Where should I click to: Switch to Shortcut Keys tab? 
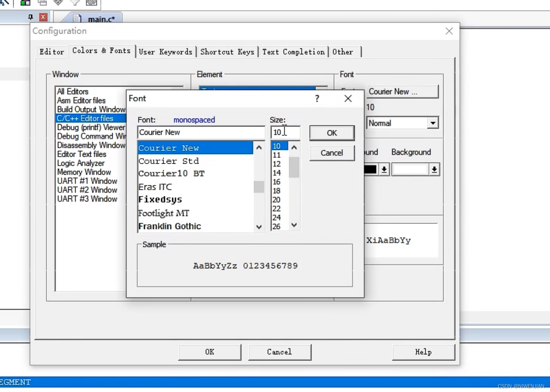227,52
